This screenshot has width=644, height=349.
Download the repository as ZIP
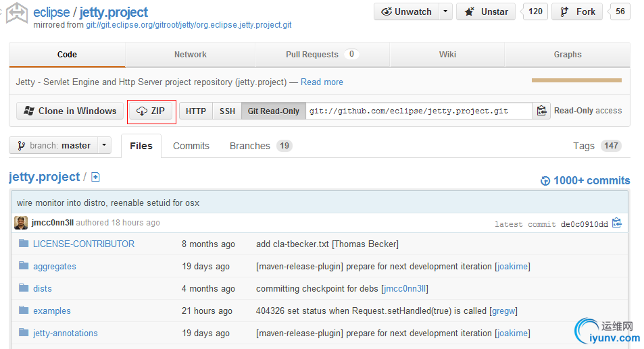pyautogui.click(x=151, y=111)
